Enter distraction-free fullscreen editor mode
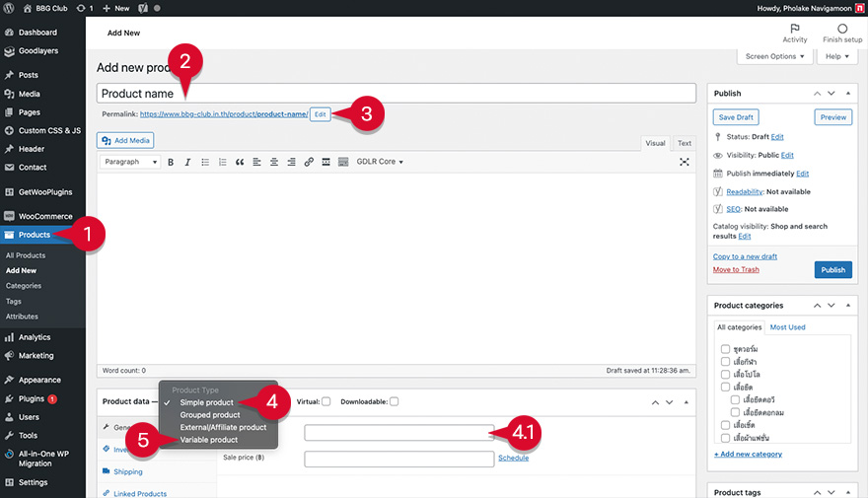Image resolution: width=868 pixels, height=498 pixels. 685,162
